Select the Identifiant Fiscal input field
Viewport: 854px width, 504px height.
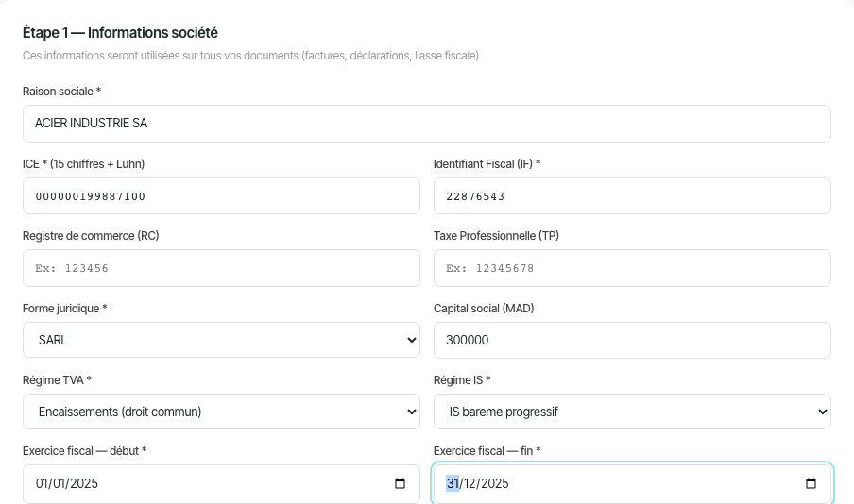(x=632, y=196)
